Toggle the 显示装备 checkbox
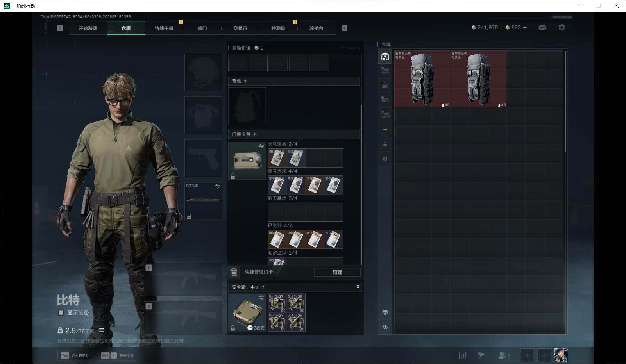The height and width of the screenshot is (364, 626). (x=61, y=312)
